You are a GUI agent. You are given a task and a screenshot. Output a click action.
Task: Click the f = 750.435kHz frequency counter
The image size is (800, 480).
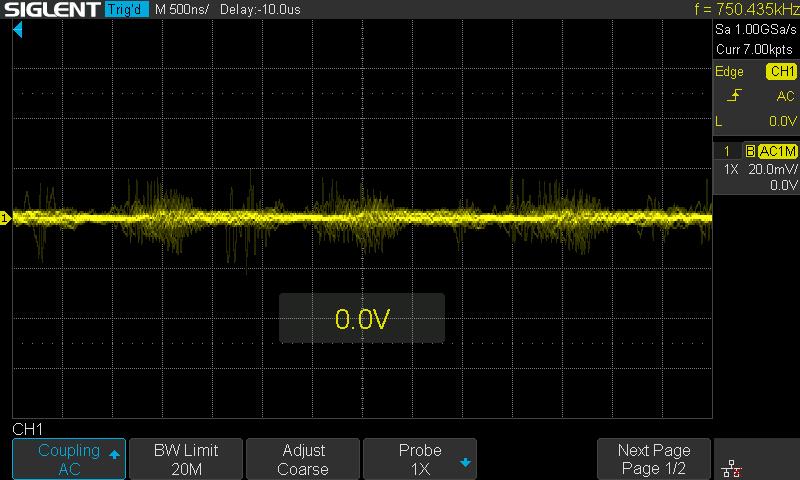pos(746,9)
